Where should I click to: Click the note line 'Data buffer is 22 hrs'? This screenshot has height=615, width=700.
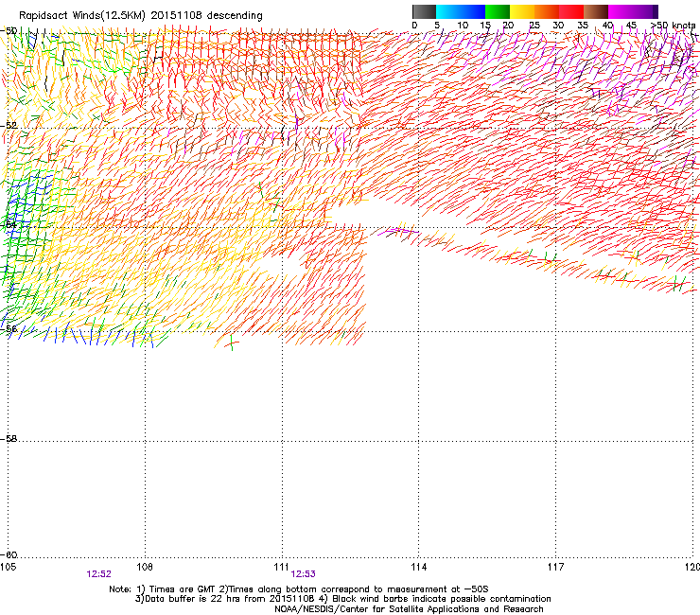tap(342, 599)
